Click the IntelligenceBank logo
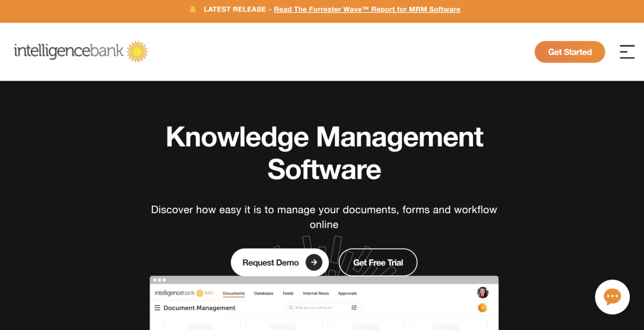The width and height of the screenshot is (644, 330). [80, 52]
